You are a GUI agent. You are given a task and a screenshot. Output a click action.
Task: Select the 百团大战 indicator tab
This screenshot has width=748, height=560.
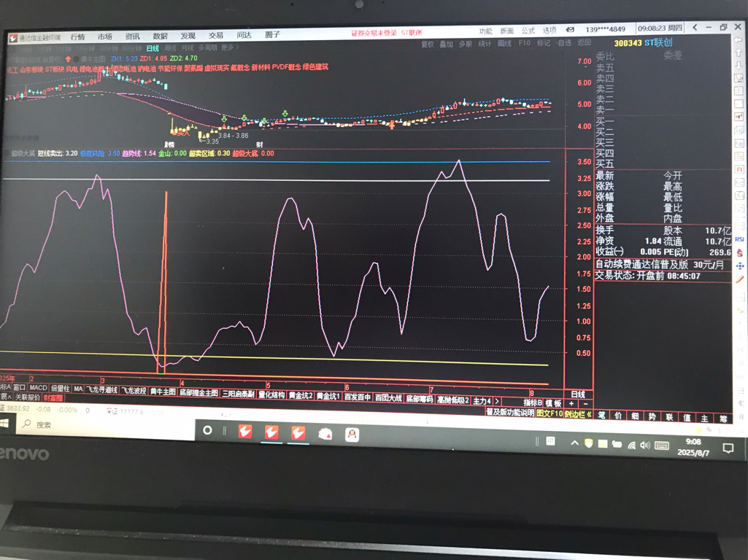388,397
